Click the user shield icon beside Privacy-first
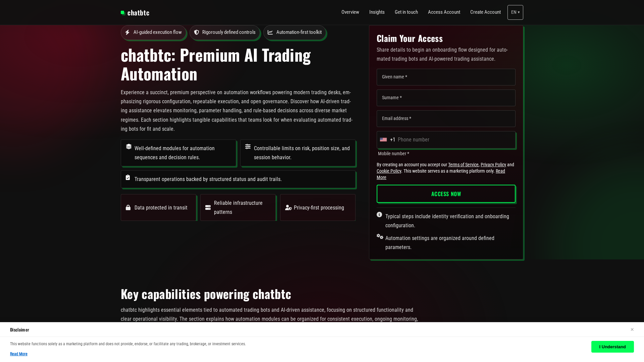 (x=288, y=207)
